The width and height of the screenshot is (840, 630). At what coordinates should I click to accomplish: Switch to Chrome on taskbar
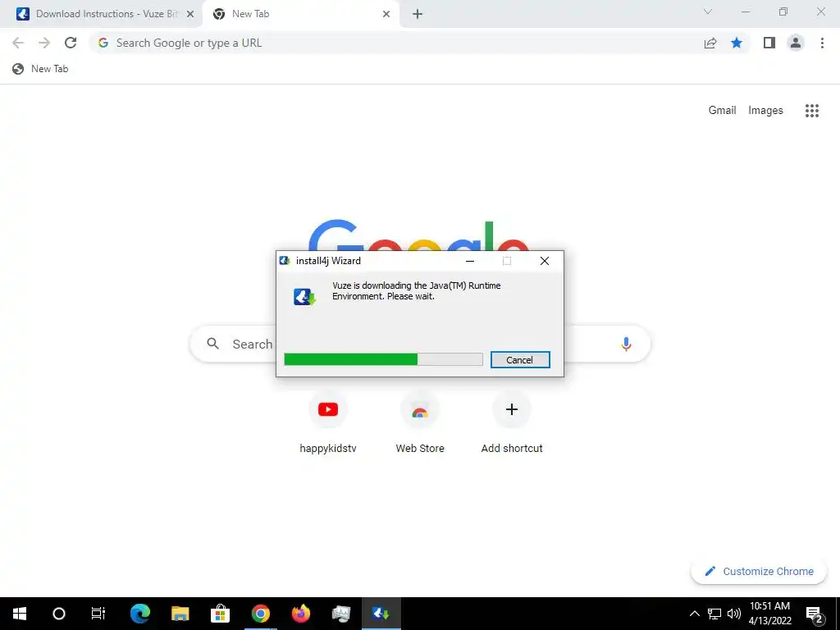coord(260,614)
